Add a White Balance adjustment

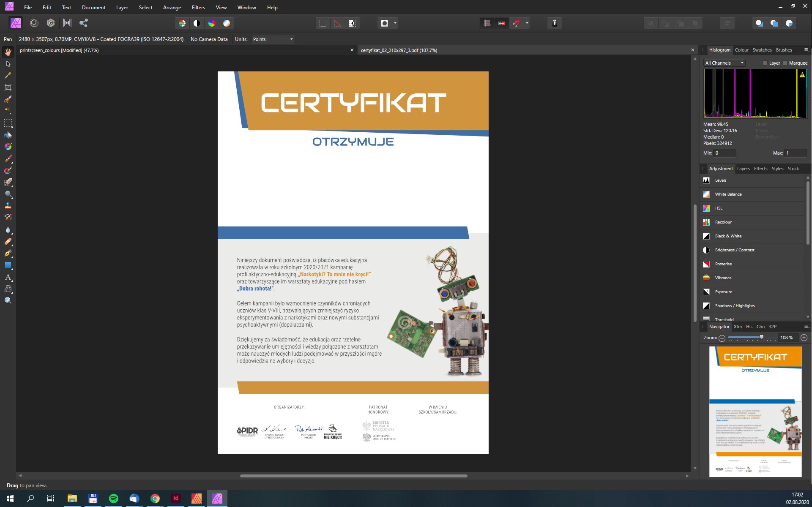(752, 194)
